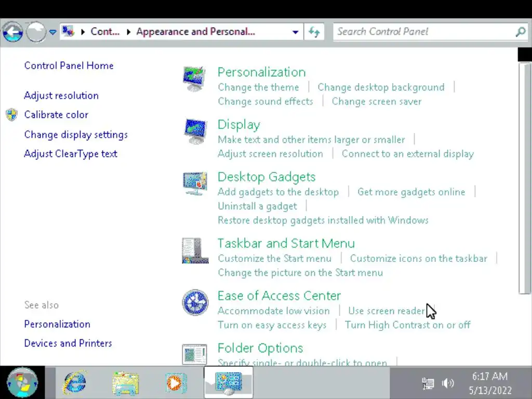The image size is (532, 399).
Task: Click the Control Panel icon in address bar
Action: pyautogui.click(x=68, y=32)
